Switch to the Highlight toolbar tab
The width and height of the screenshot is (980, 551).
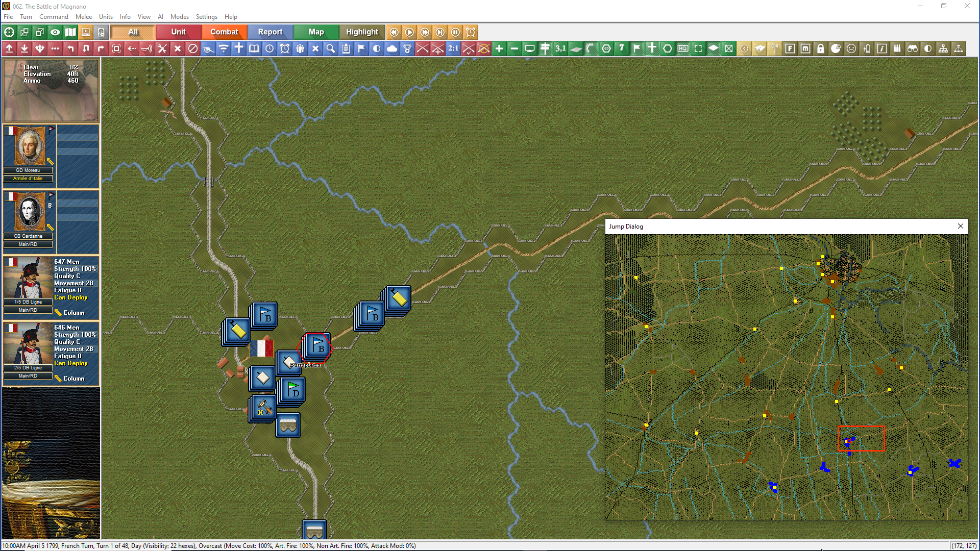coord(362,32)
